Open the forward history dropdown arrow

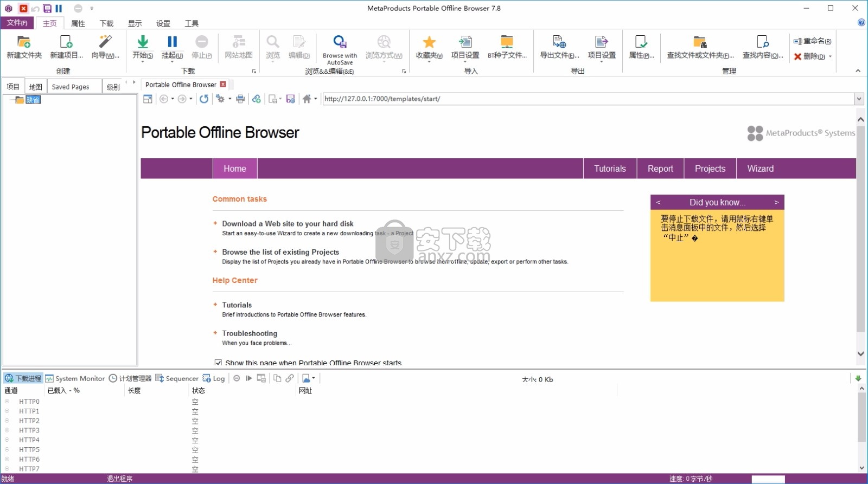tap(190, 99)
